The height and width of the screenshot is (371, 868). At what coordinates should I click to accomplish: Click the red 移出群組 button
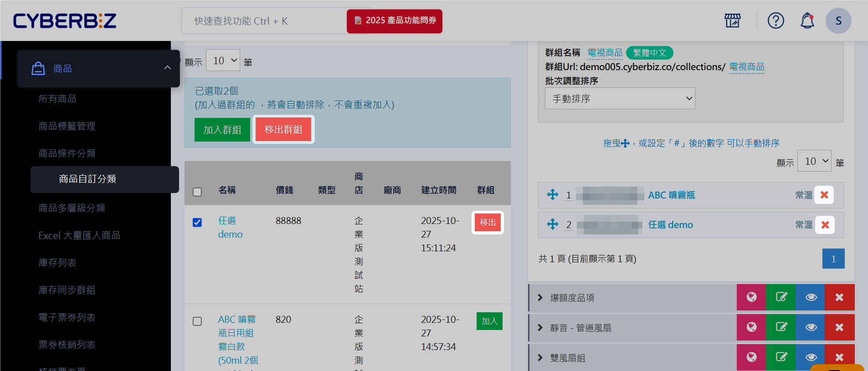coord(283,130)
